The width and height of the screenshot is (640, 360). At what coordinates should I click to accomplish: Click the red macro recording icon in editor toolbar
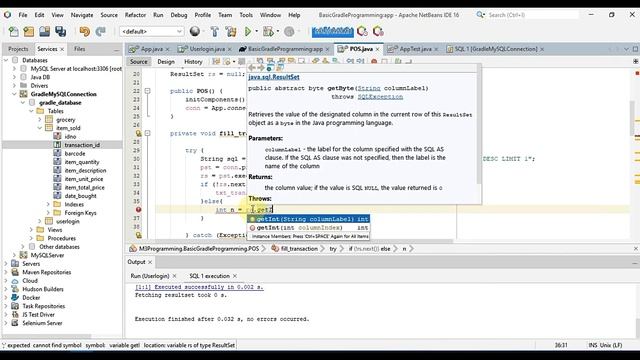click(x=374, y=61)
